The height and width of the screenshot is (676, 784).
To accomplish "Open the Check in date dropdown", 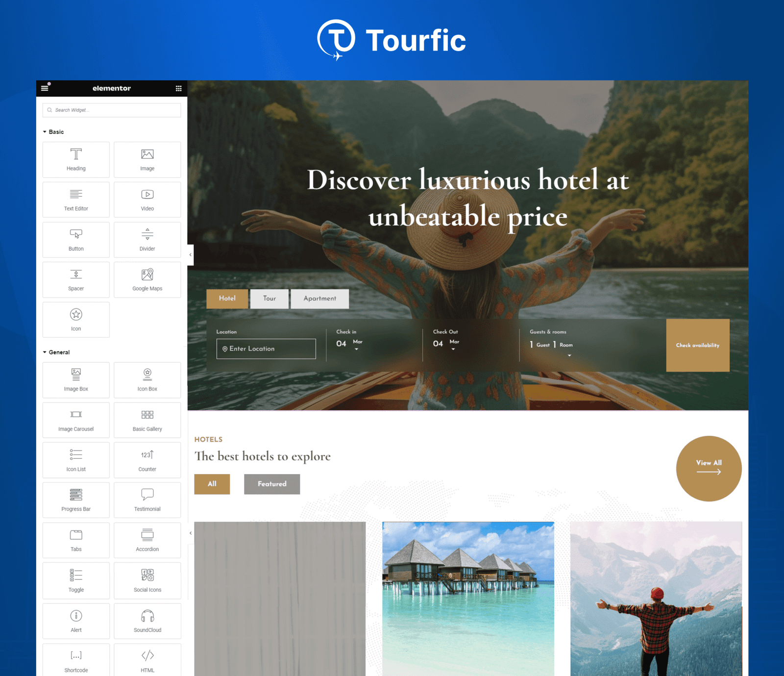I will [x=356, y=349].
